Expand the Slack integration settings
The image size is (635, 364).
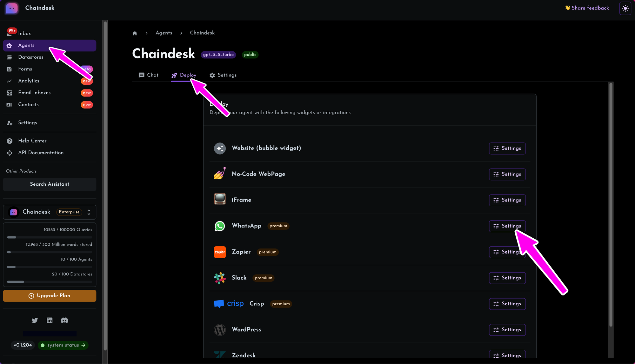(507, 278)
